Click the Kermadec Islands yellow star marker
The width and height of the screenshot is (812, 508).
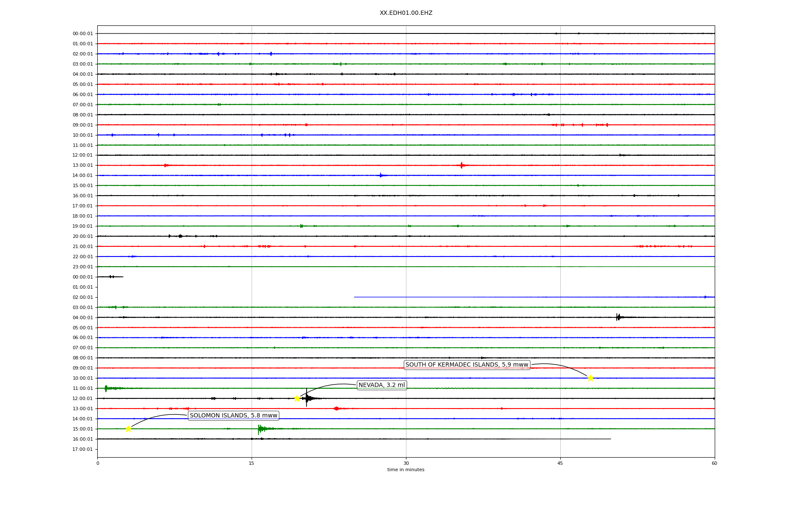[590, 378]
